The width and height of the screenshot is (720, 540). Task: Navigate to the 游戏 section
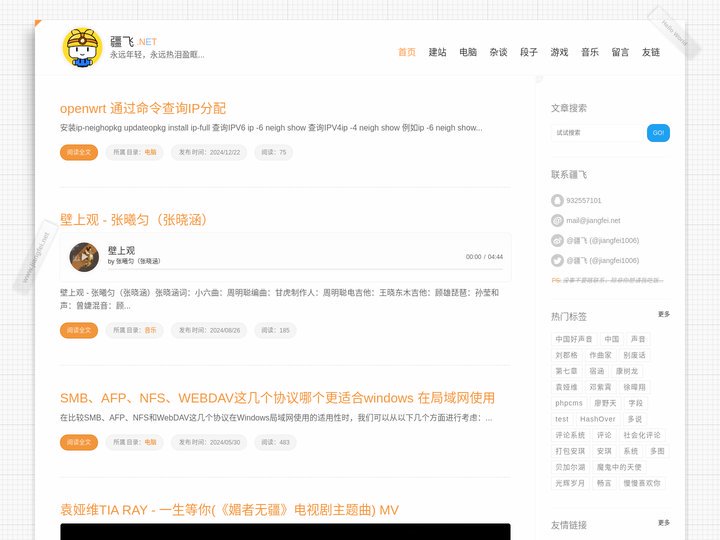tap(559, 52)
